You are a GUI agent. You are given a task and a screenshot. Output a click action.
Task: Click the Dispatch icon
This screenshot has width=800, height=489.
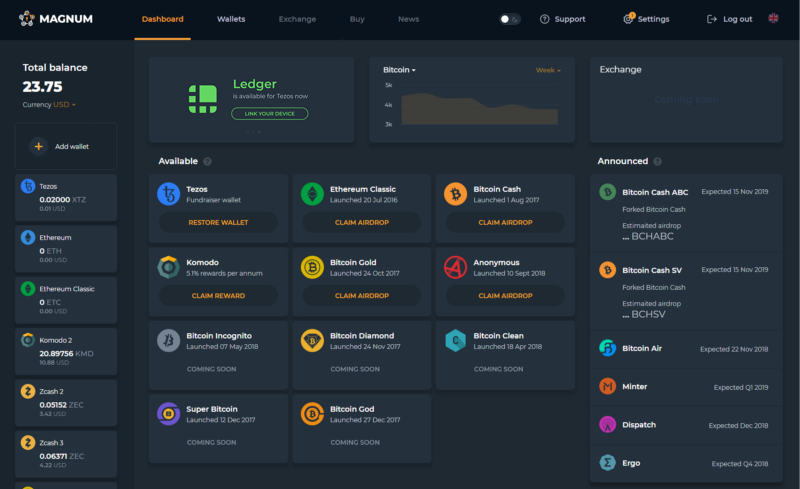click(607, 425)
